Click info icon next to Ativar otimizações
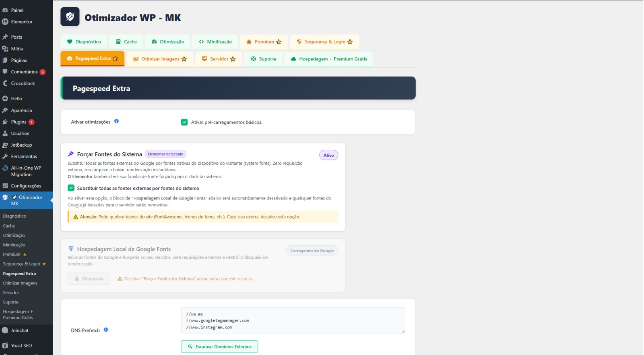This screenshot has width=644, height=355. tap(116, 121)
